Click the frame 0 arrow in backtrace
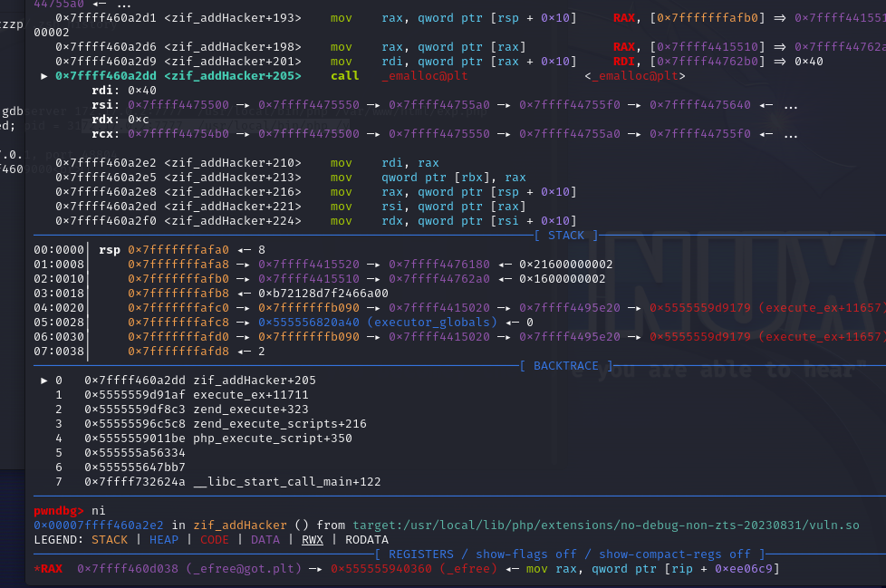This screenshot has height=588, width=886. 44,381
